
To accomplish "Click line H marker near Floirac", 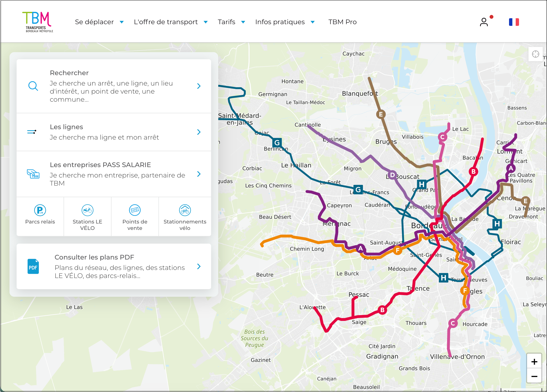I will coord(497,224).
